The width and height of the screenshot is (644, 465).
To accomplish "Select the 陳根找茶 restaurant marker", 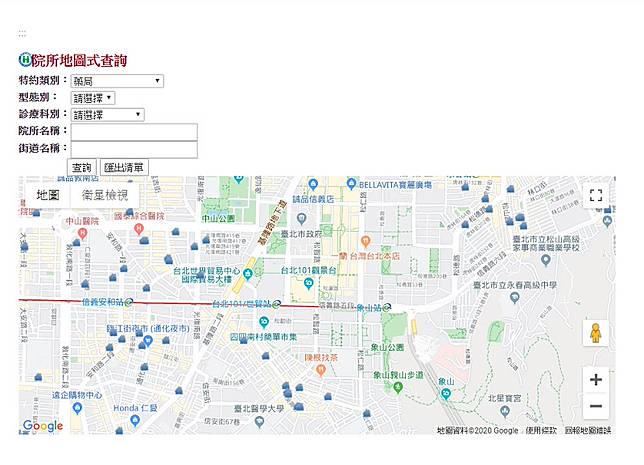I will [x=321, y=371].
